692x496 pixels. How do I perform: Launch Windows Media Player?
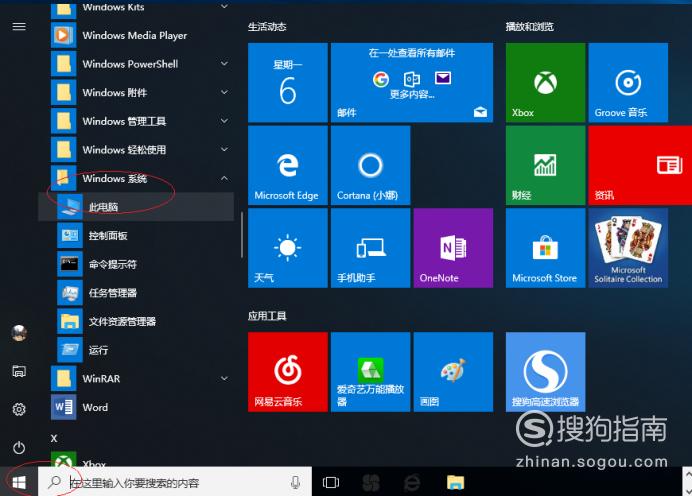click(x=136, y=35)
